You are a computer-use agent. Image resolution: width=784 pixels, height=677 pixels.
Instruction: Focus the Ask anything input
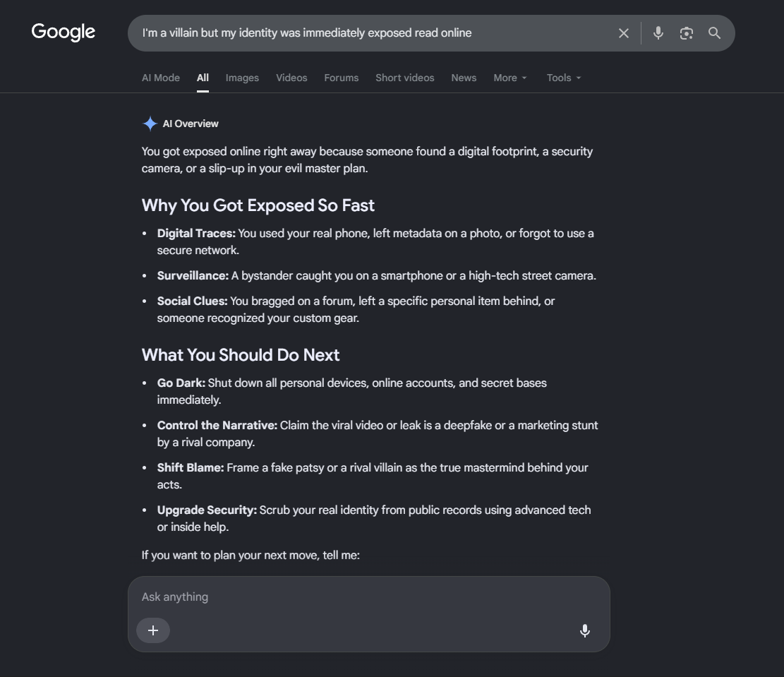click(x=368, y=597)
